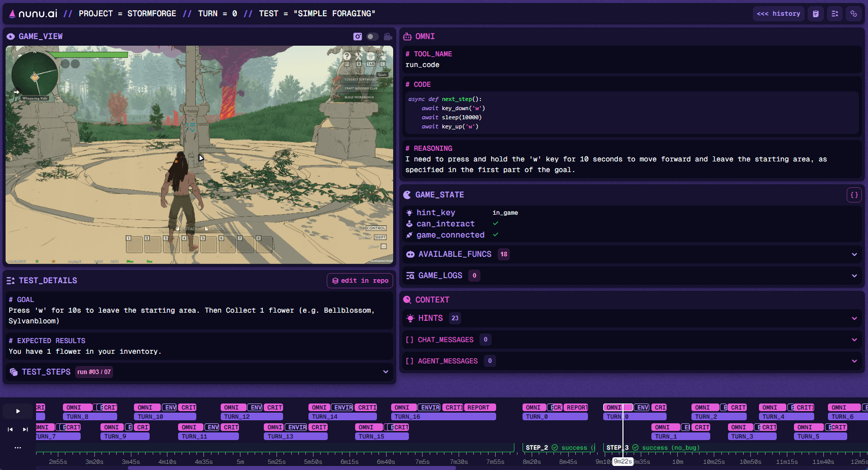Click the OMNI segment above TURN_12

pyautogui.click(x=233, y=408)
